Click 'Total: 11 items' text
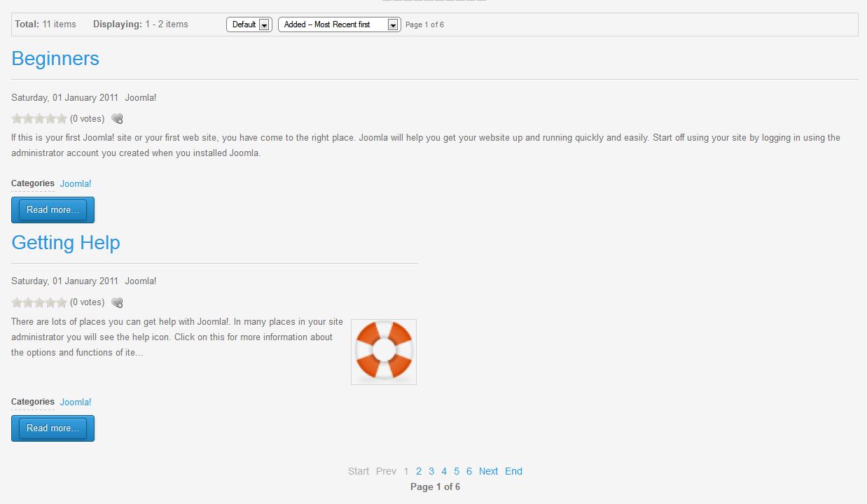Screen dimensions: 867x504 46,24
